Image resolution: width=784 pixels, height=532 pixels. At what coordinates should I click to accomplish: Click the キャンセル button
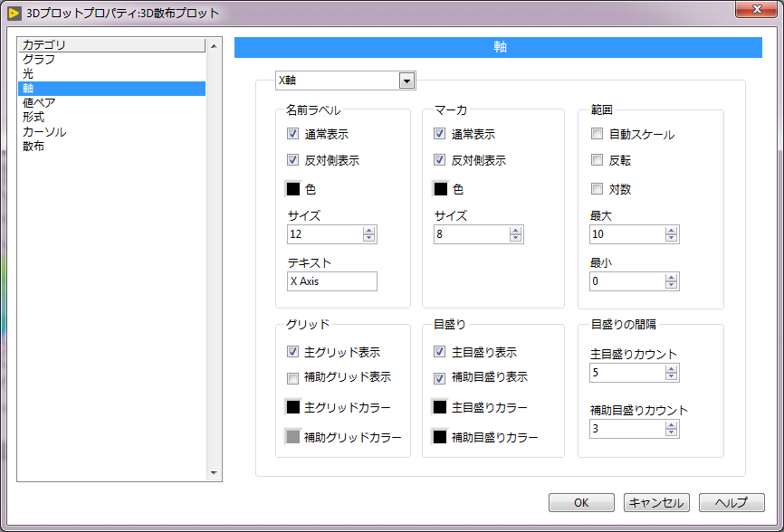point(656,502)
